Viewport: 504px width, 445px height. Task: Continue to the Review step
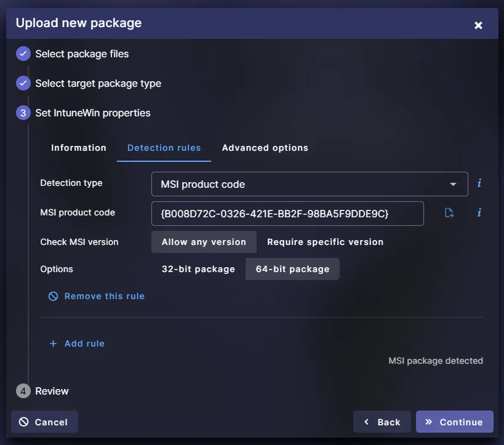tap(455, 422)
